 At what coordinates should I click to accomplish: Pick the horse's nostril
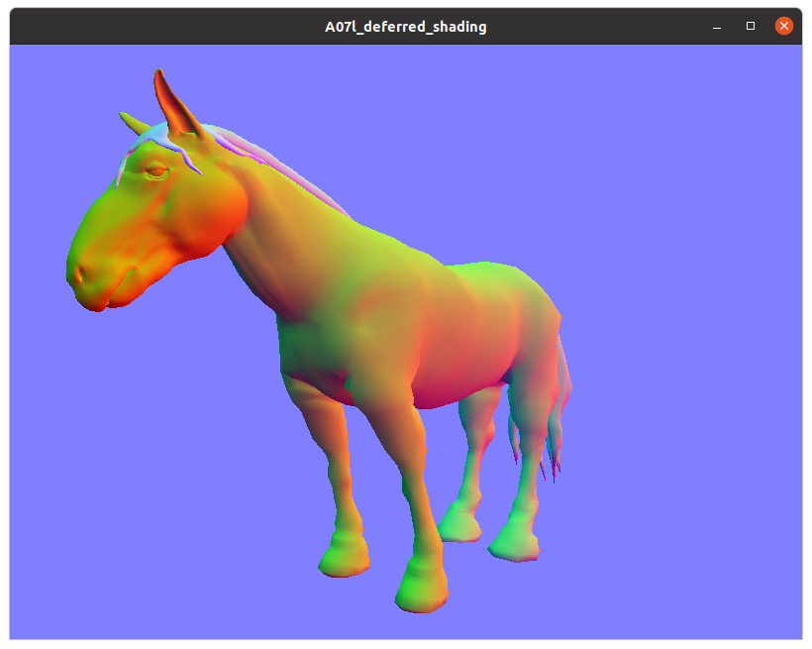[79, 269]
